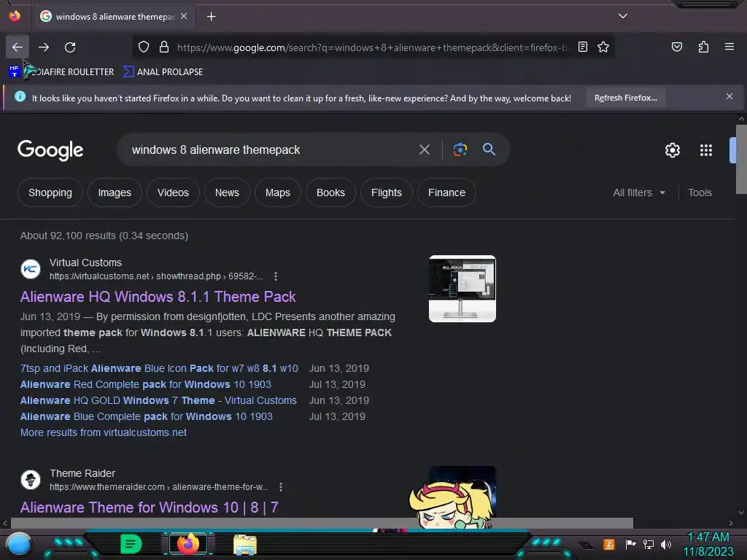Dismiss the Firefox refresh notification bar
The width and height of the screenshot is (747, 560).
729,97
